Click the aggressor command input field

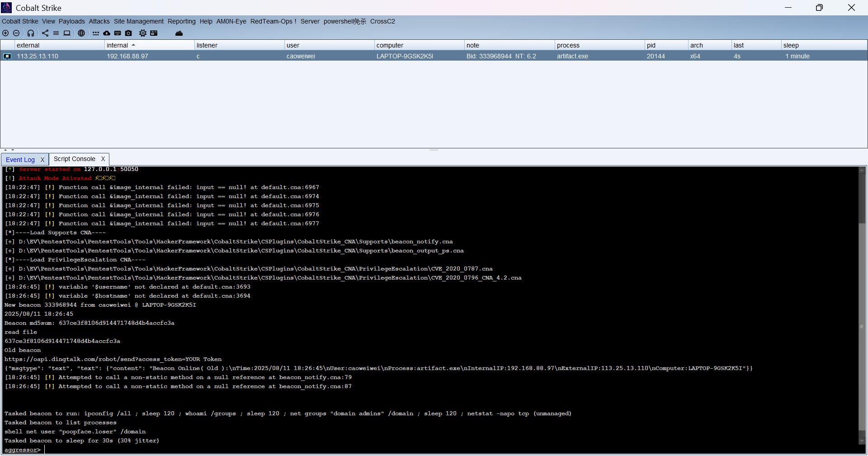tap(181, 449)
